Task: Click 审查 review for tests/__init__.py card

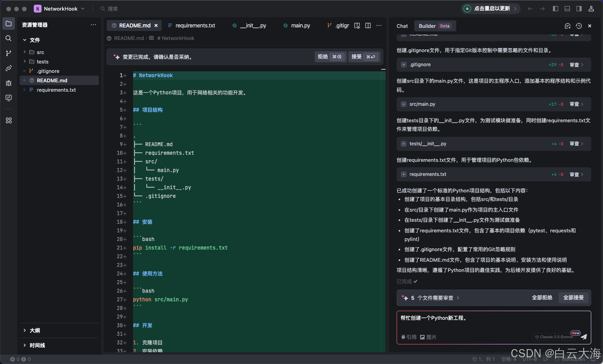Action: click(x=576, y=144)
